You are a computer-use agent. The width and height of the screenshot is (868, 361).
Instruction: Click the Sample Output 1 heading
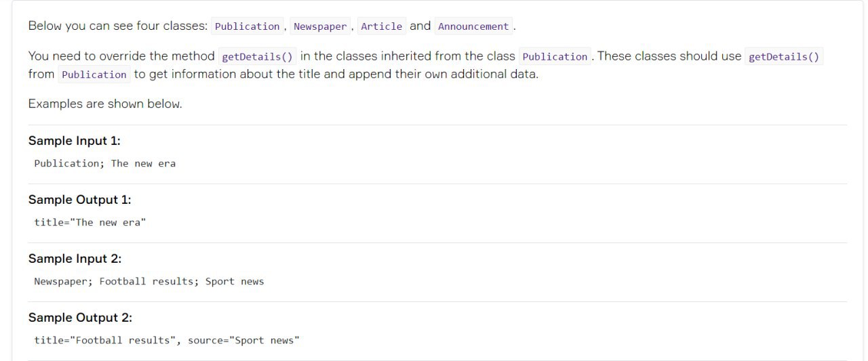coord(80,200)
